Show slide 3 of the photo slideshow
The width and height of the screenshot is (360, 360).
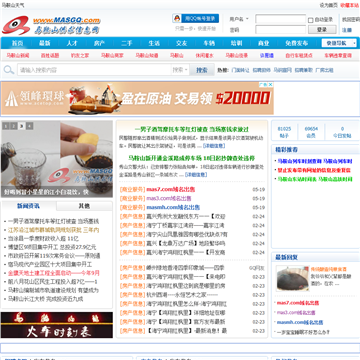point(22,126)
